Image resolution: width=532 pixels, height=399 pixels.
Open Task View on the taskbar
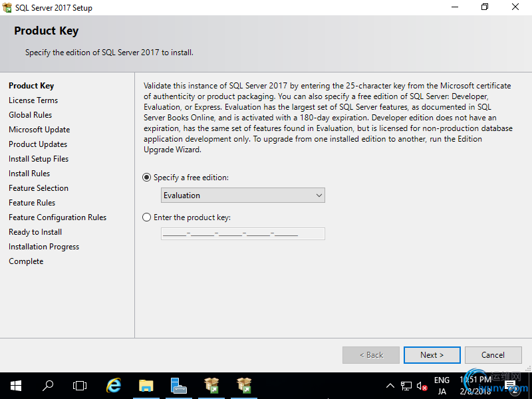point(80,386)
